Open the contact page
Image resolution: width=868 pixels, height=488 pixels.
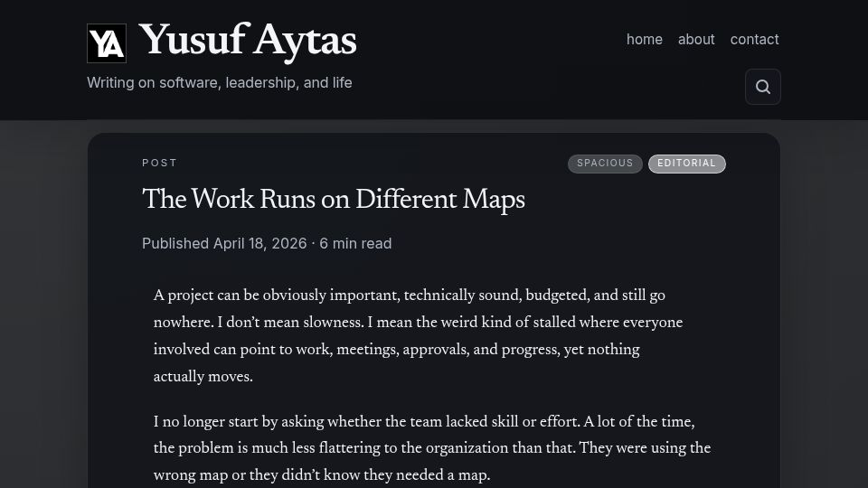coord(754,39)
